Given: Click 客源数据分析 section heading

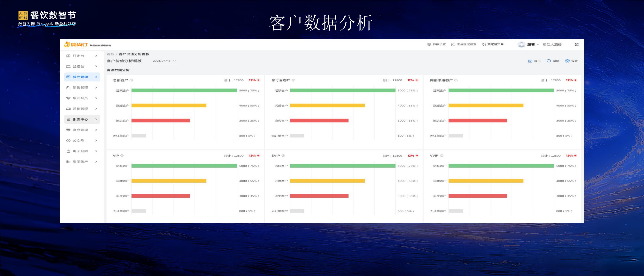Looking at the screenshot, I should (x=118, y=70).
